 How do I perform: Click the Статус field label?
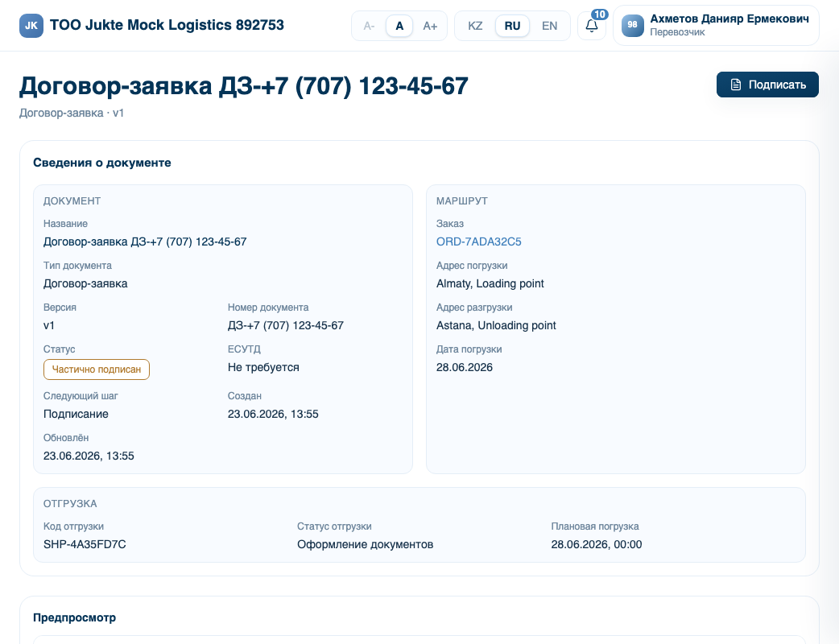click(x=59, y=349)
